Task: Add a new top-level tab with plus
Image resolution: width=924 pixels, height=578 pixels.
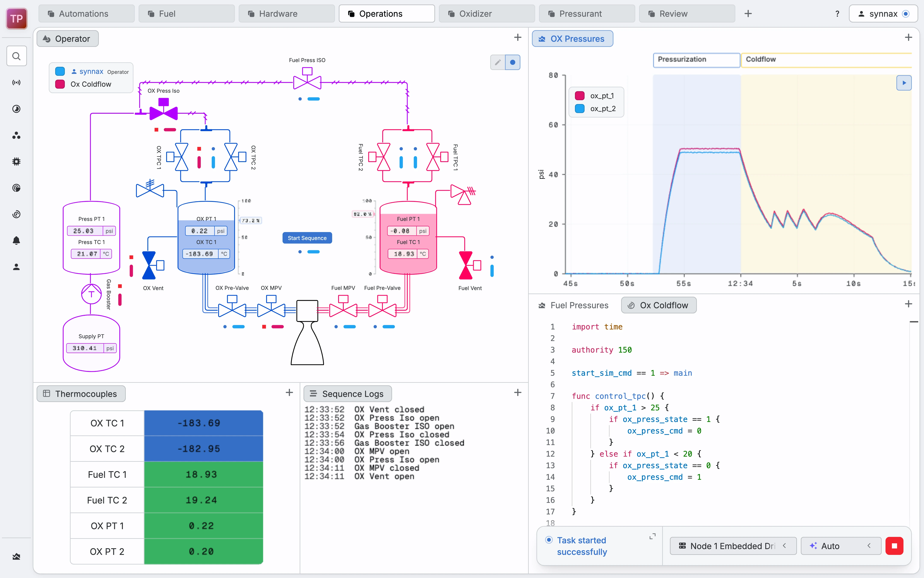Action: (x=748, y=14)
